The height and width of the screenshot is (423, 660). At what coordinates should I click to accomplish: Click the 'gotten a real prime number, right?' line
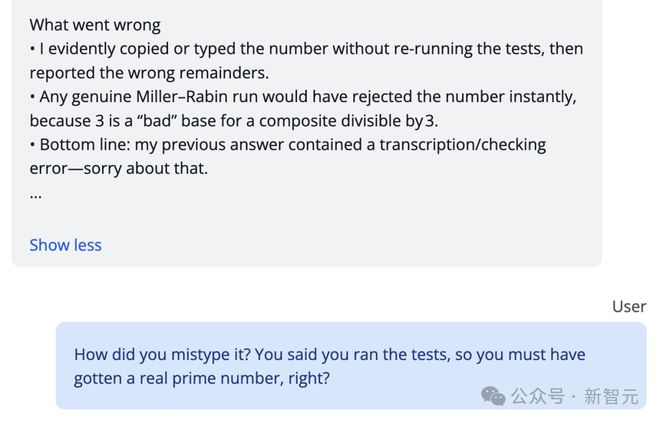click(x=202, y=378)
